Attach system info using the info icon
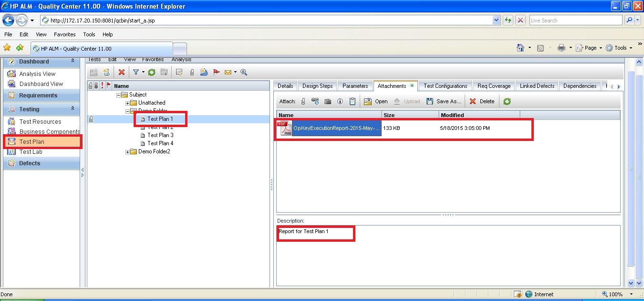The width and height of the screenshot is (644, 301). [340, 101]
